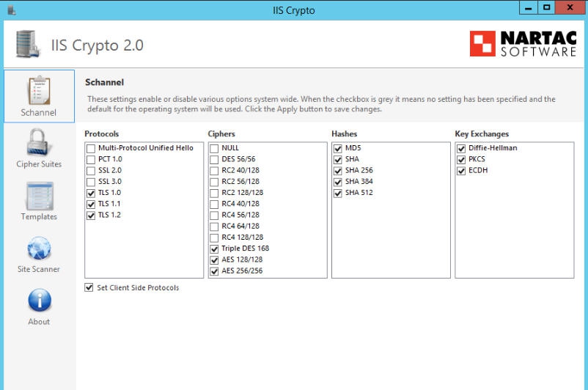Enable SSL 3.0 protocol

91,183
